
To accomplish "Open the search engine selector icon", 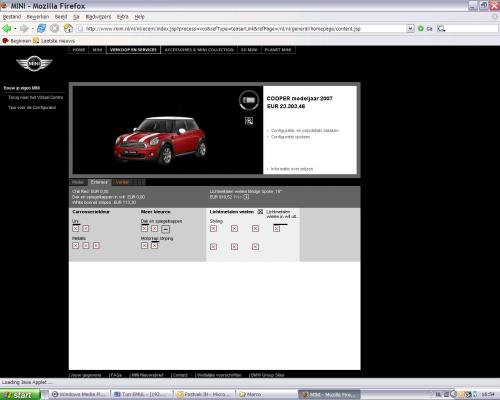I will click(x=441, y=29).
